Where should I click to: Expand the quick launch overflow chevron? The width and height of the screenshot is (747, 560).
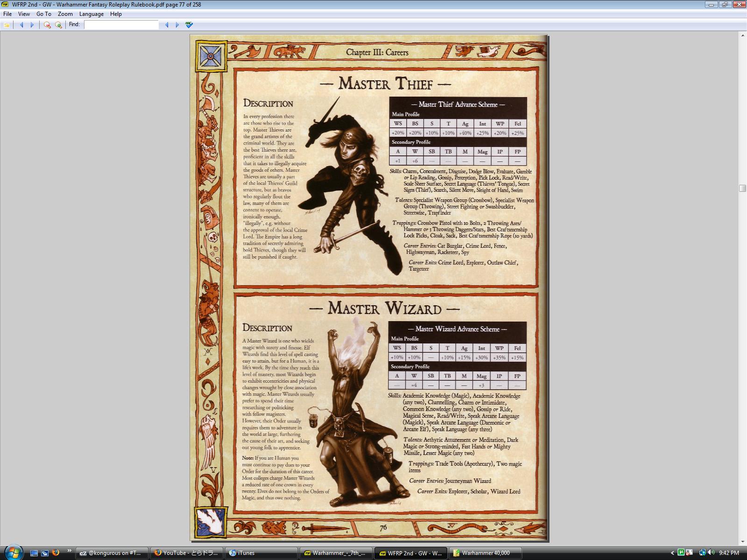pyautogui.click(x=70, y=551)
